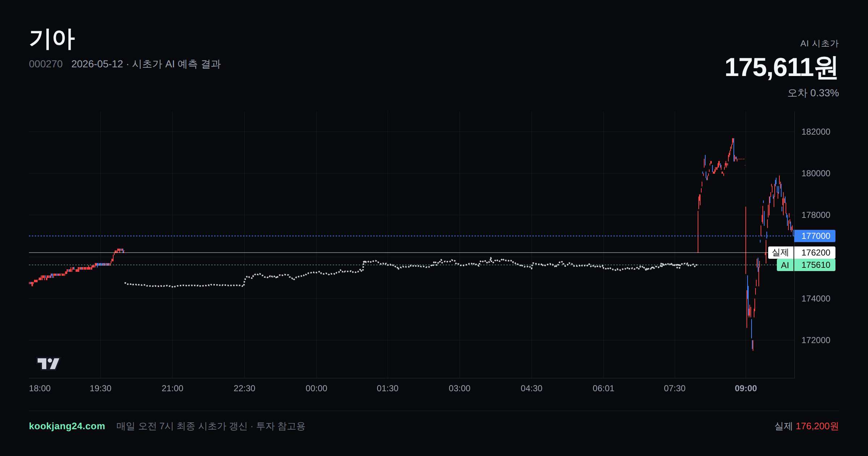
Task: Click the 2026-05-12 시초가 AI 예측 결과 subtitle
Action: coord(146,64)
